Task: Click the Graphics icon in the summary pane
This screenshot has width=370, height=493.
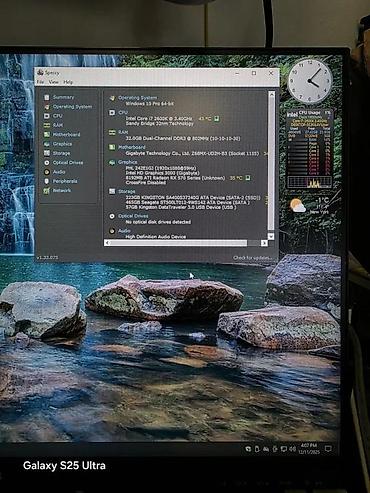Action: coord(112,162)
